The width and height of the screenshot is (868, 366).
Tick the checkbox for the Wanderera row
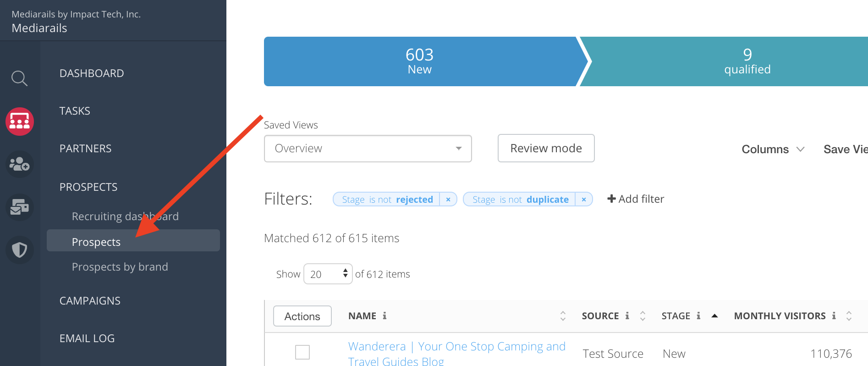(x=302, y=352)
